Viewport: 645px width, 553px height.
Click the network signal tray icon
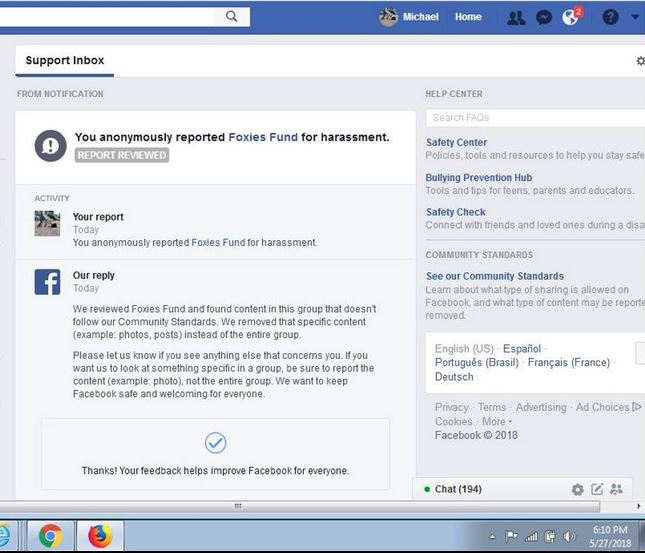531,536
